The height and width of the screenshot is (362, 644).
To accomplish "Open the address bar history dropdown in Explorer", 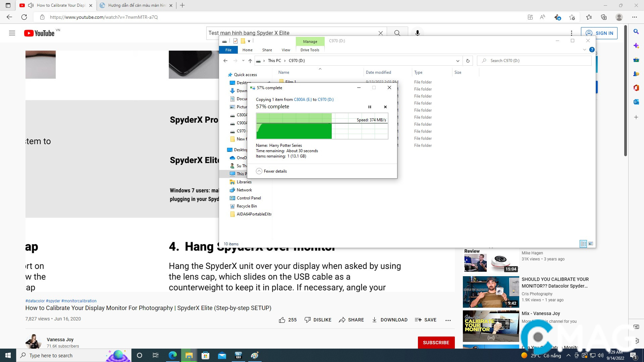I will tap(458, 61).
